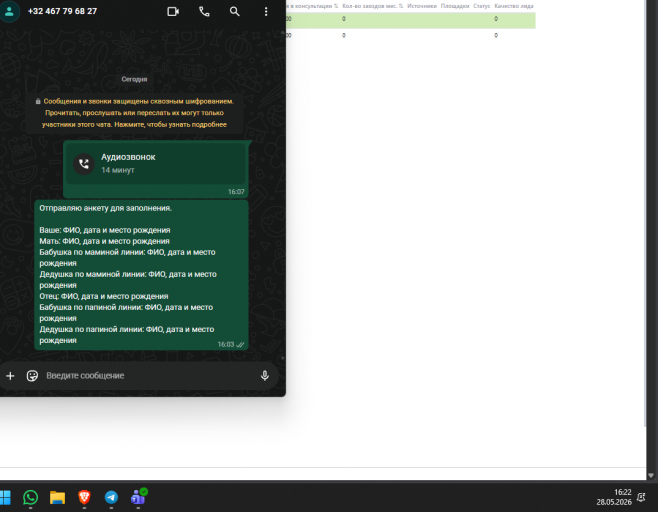
Task: Record a voice message with the microphone
Action: click(x=264, y=376)
